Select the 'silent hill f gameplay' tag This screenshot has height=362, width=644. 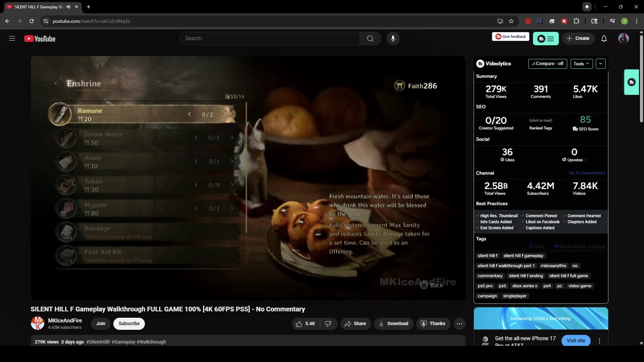pos(523,256)
